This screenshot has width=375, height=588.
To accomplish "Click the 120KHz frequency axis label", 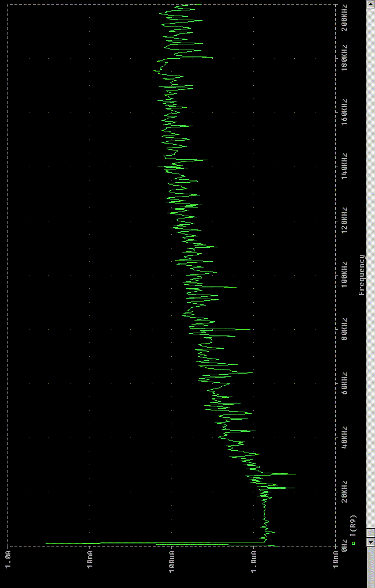I will 344,221.
